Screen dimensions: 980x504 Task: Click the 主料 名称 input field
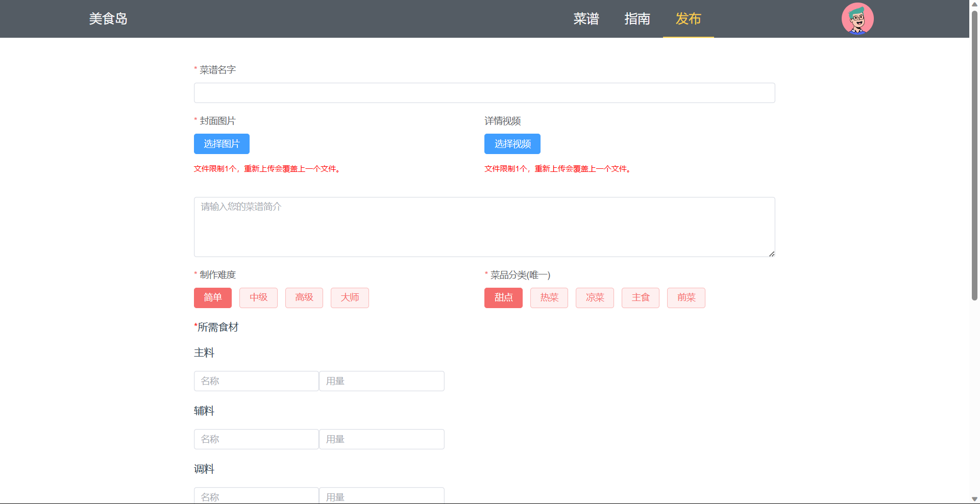[256, 381]
